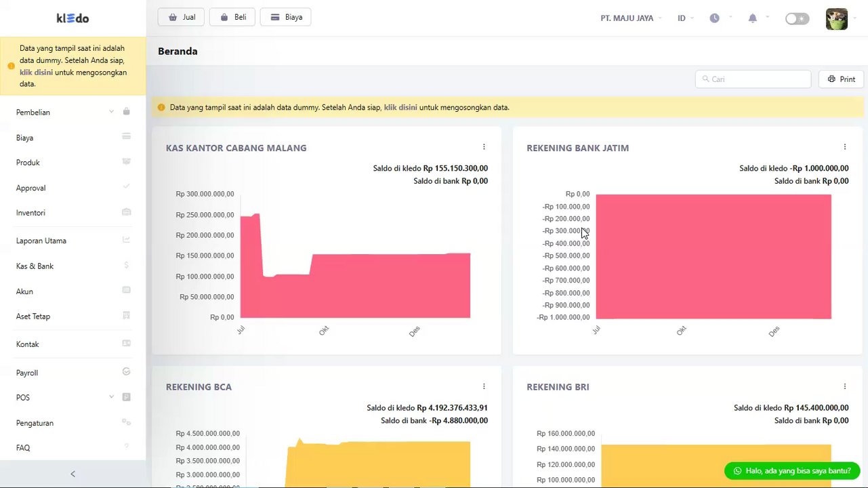Open three-dot menu on Rekening BCA card
Screen dimensions: 868x488
(x=484, y=386)
